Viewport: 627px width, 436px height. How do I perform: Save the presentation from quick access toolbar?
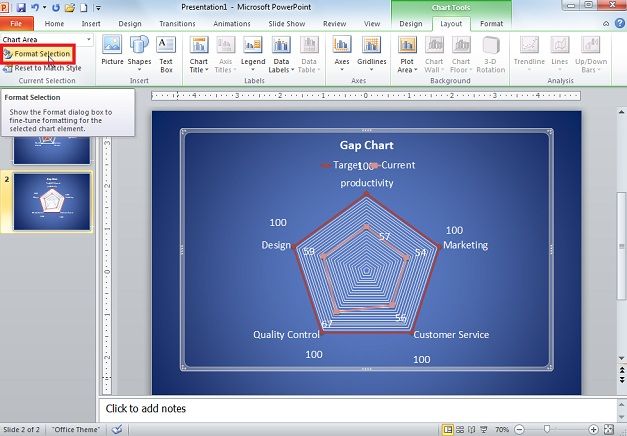21,7
